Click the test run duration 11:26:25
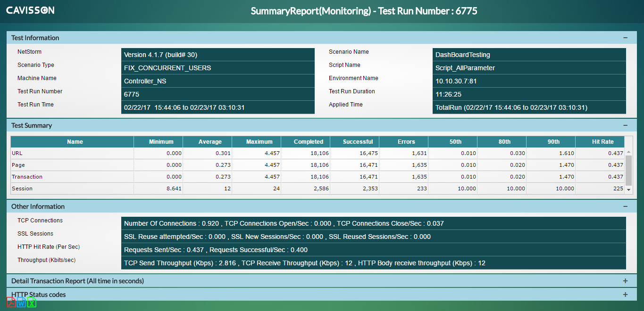644x311 pixels. tap(529, 94)
